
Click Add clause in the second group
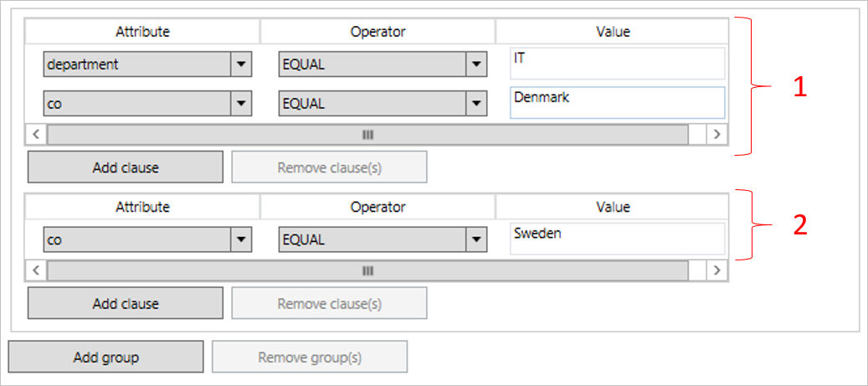(x=126, y=303)
